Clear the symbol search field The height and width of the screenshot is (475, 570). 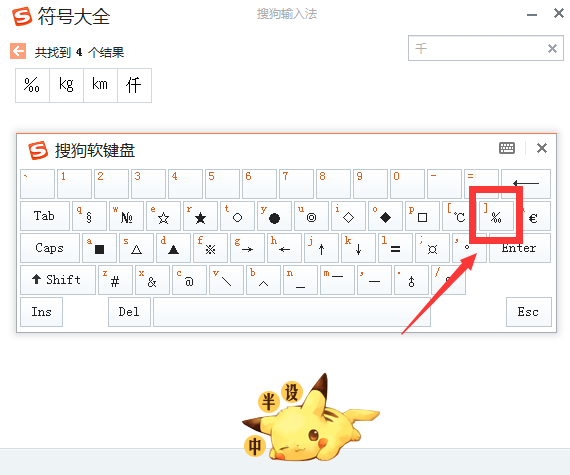point(552,48)
